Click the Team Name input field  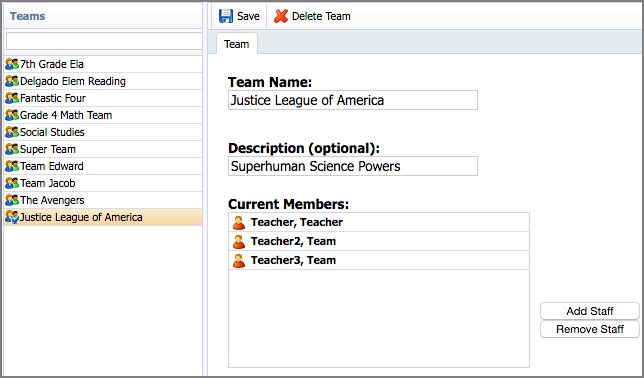(x=353, y=100)
